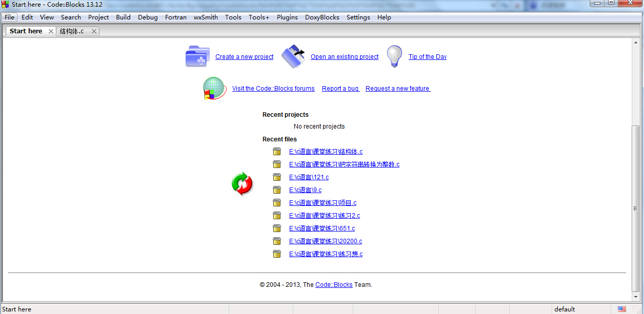Click the open existing project icon
644x314 pixels.
tap(293, 56)
